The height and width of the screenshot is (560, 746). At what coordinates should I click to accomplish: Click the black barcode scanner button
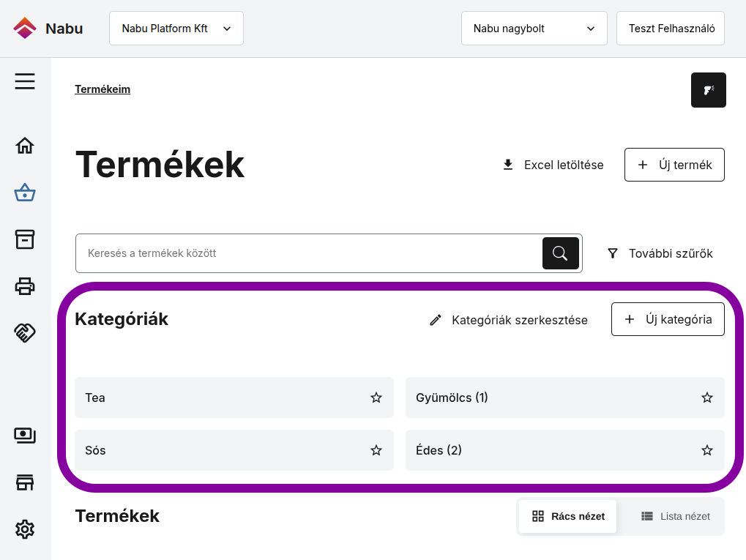point(709,90)
